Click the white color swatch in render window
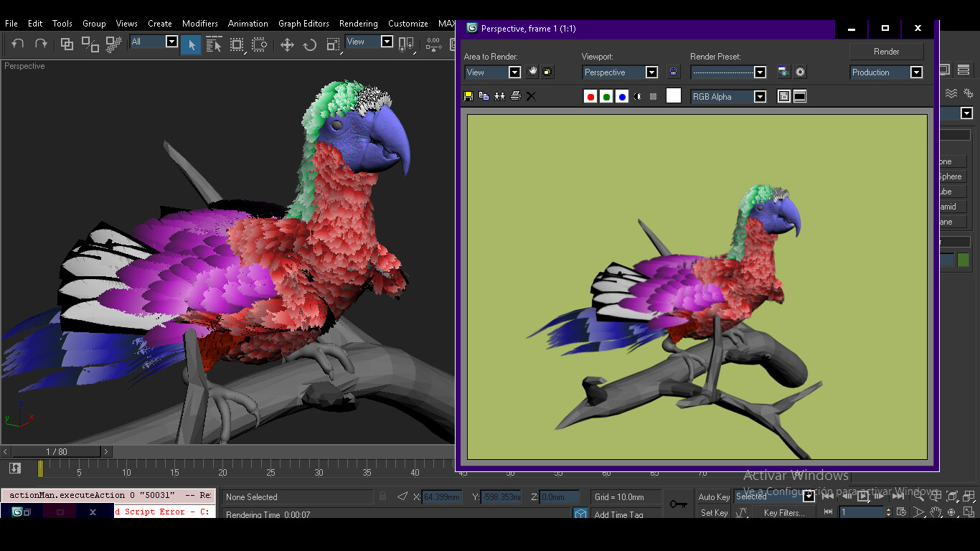This screenshot has height=551, width=980. [673, 96]
